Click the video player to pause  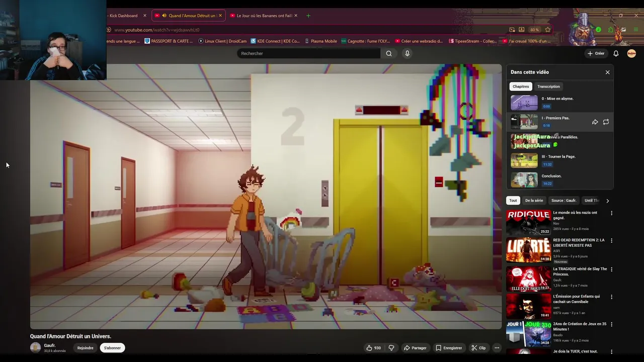point(266,197)
